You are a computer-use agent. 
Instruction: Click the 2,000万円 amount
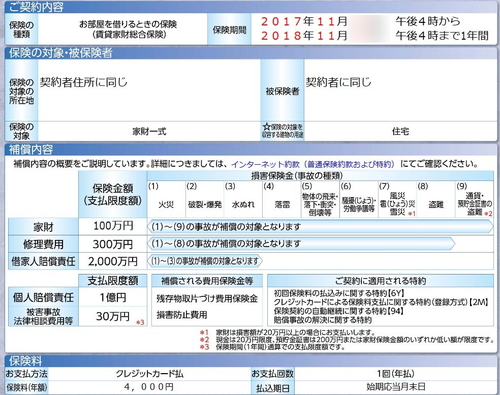113,261
